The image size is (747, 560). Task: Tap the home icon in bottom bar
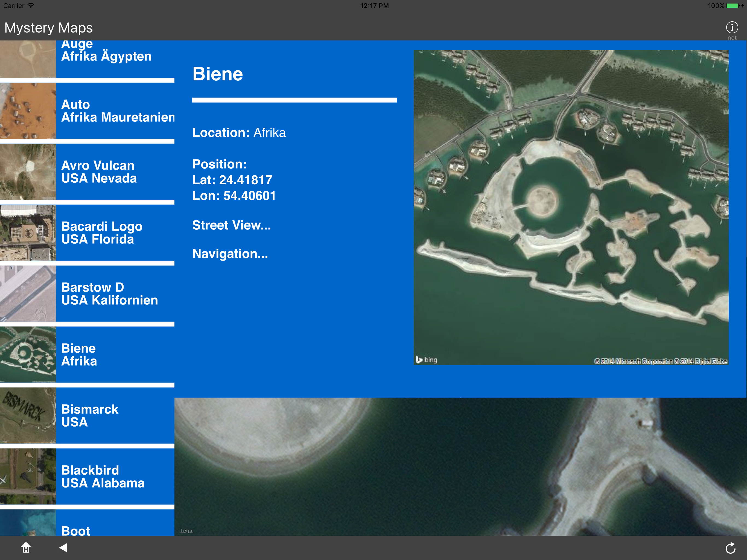point(26,547)
